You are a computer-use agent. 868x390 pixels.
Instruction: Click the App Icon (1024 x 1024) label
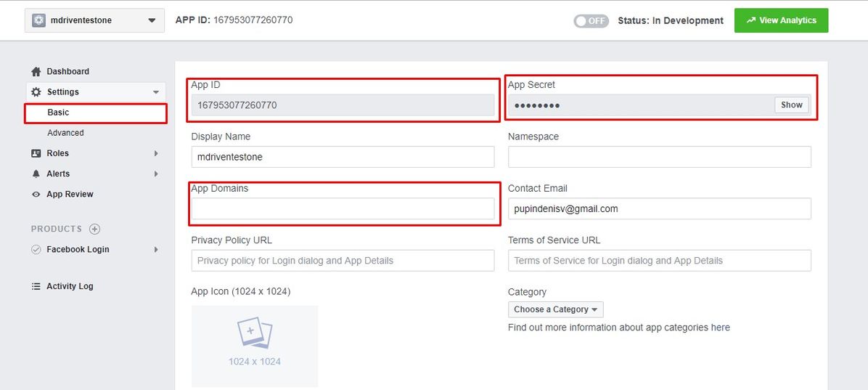[x=241, y=291]
